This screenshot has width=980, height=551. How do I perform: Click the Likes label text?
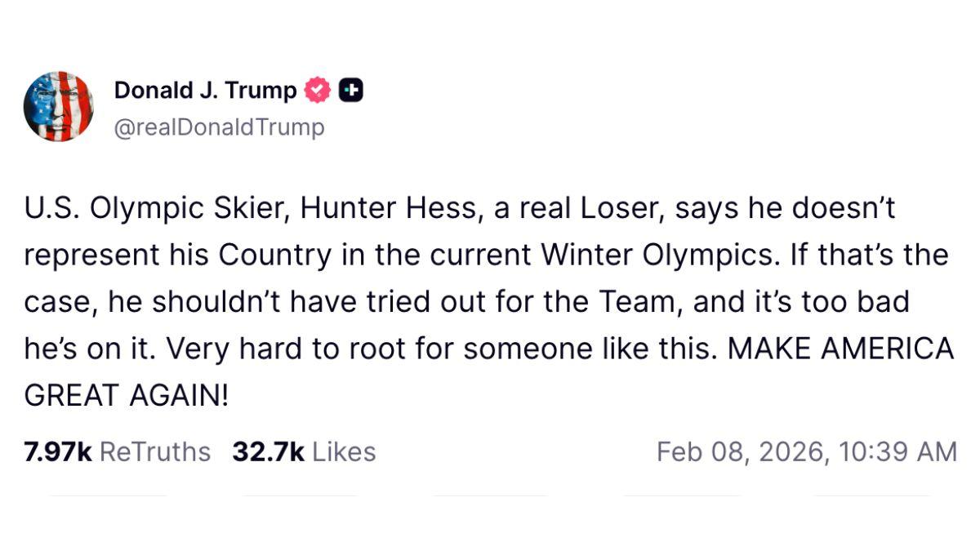[343, 450]
